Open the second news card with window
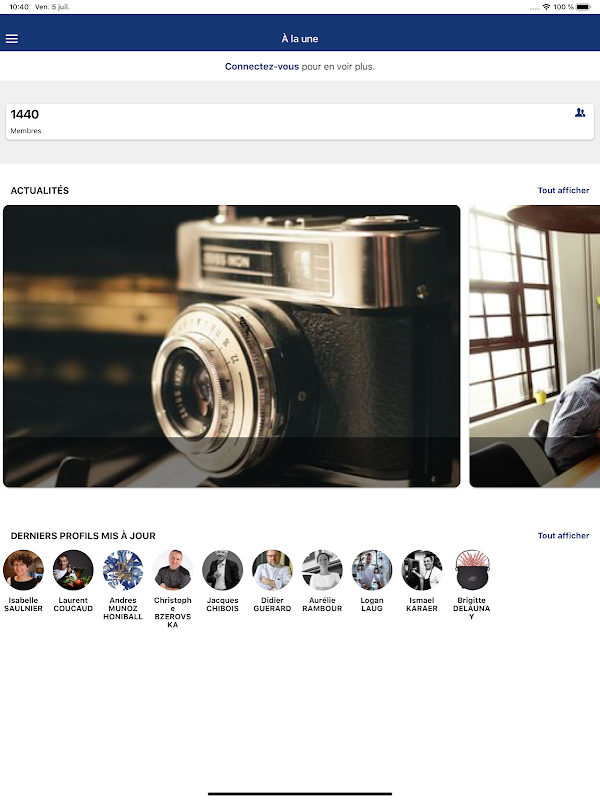Viewport: 600px width, 800px height. coord(535,346)
